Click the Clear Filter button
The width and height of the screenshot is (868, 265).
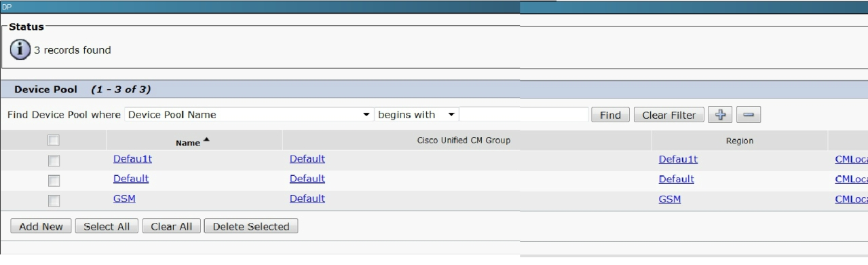[669, 115]
